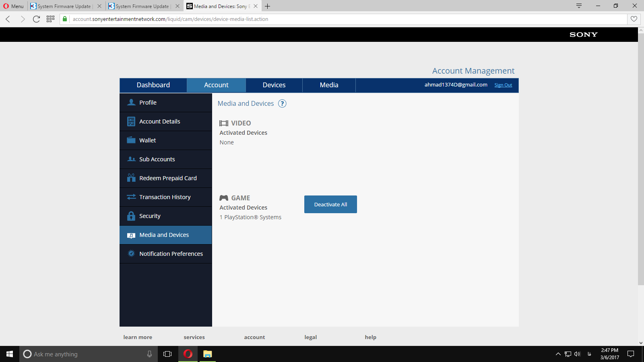Open File Explorer from the taskbar

pyautogui.click(x=207, y=354)
